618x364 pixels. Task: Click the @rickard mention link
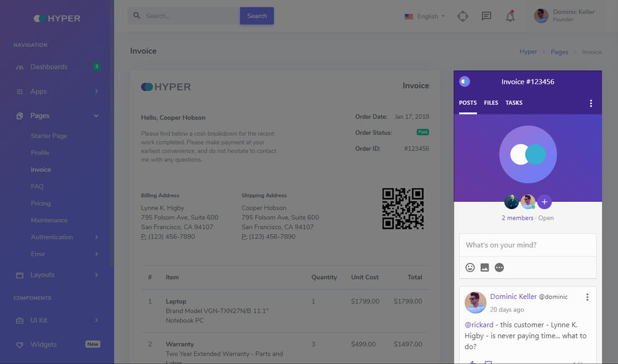(x=479, y=325)
